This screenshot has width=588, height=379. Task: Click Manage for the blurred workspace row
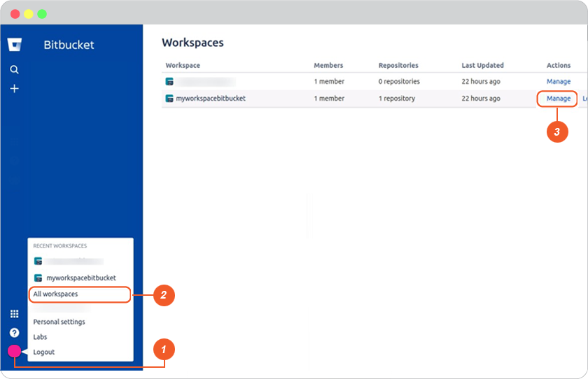click(x=559, y=81)
